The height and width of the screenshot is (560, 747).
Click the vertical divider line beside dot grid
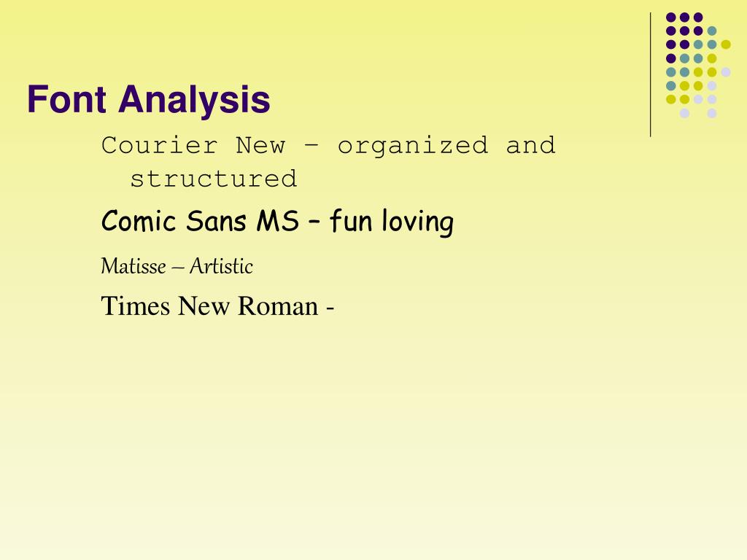650,75
